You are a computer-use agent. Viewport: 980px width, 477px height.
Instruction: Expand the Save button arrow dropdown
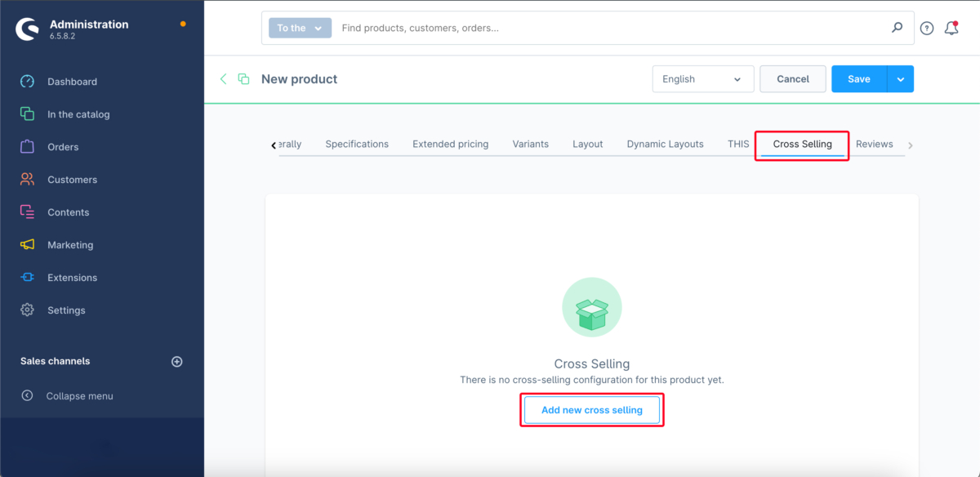901,79
